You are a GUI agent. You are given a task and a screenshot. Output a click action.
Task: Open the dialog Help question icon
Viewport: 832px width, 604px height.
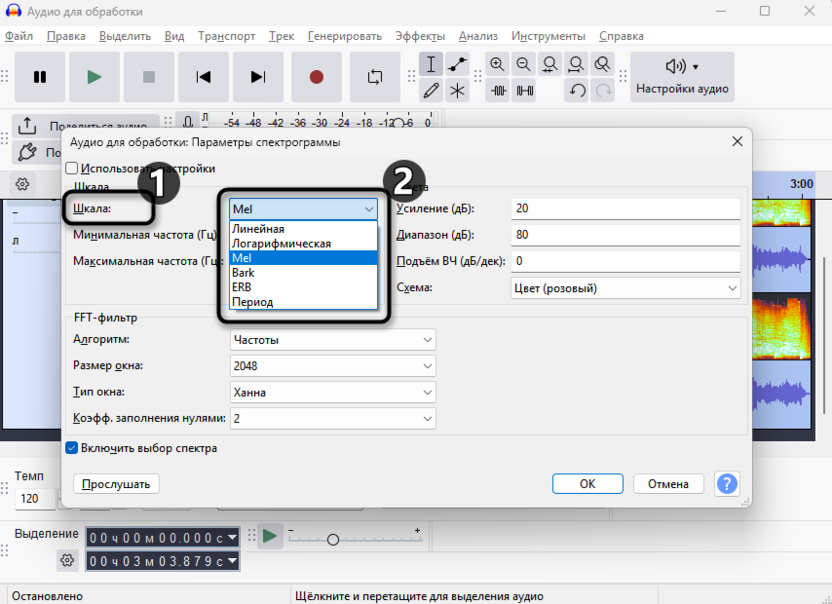[x=727, y=484]
